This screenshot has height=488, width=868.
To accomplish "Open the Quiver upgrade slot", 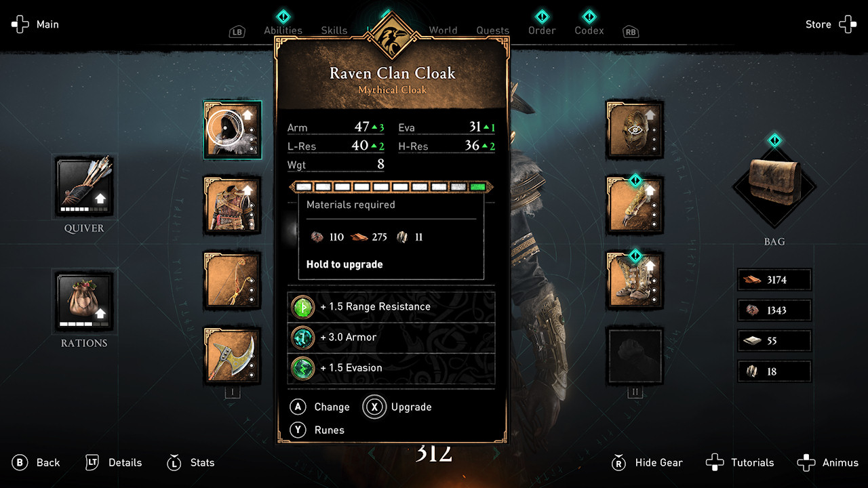I will pos(84,186).
